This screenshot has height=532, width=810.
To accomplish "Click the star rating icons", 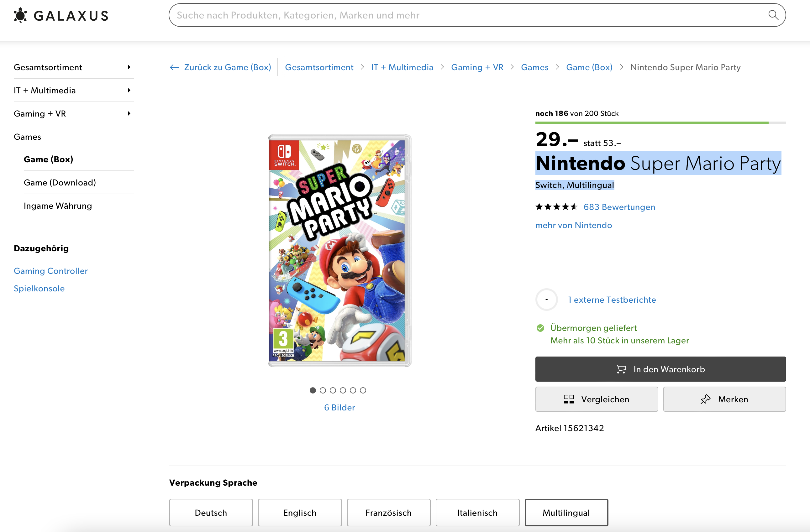I will point(556,207).
